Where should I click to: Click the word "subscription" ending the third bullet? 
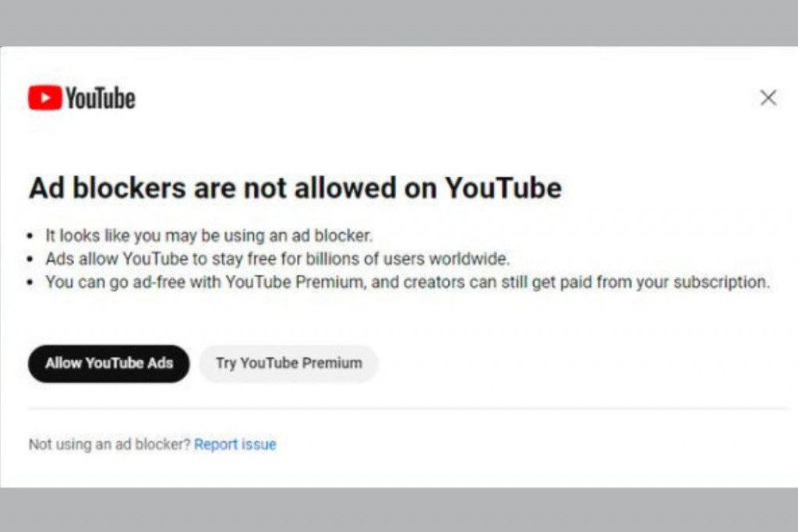click(723, 282)
